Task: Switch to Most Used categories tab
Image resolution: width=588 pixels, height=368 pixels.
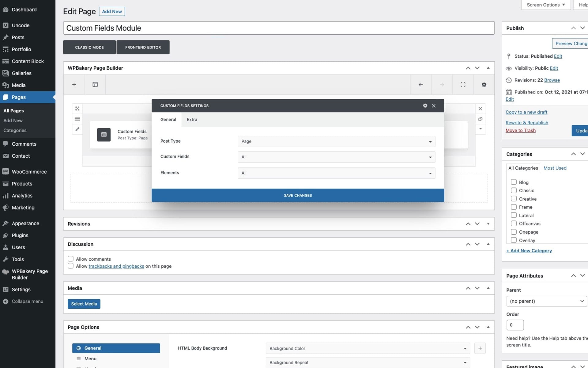Action: click(555, 168)
